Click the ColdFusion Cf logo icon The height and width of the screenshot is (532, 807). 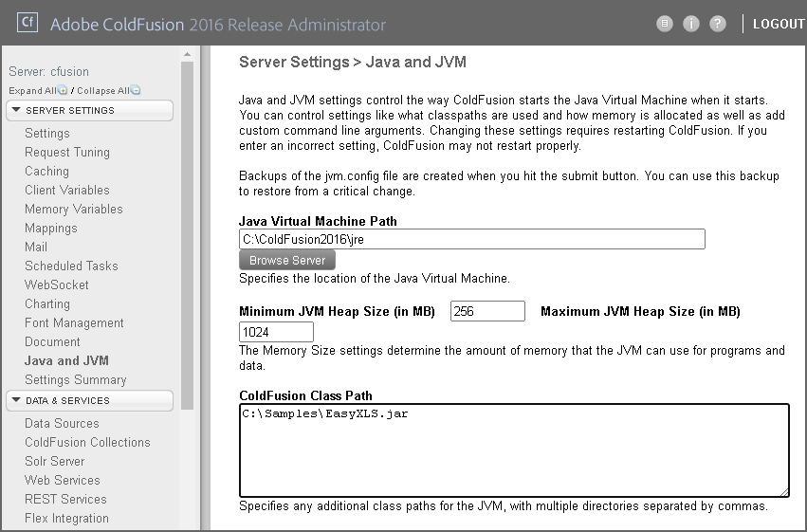coord(28,23)
